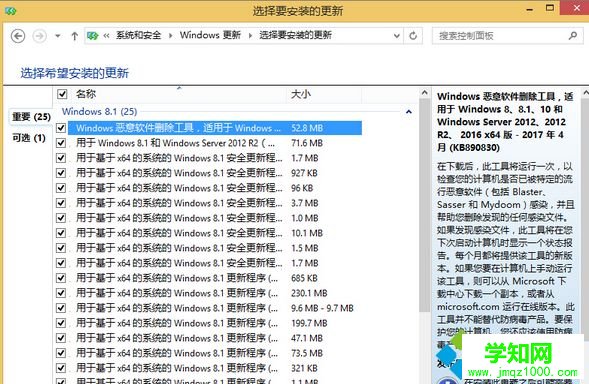Open 系统和安全 breadcrumb

point(139,35)
